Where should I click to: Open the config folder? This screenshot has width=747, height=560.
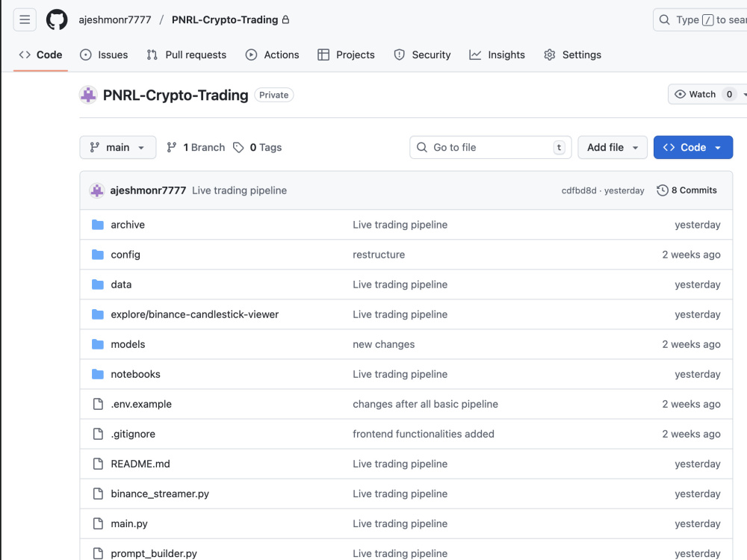[125, 255]
